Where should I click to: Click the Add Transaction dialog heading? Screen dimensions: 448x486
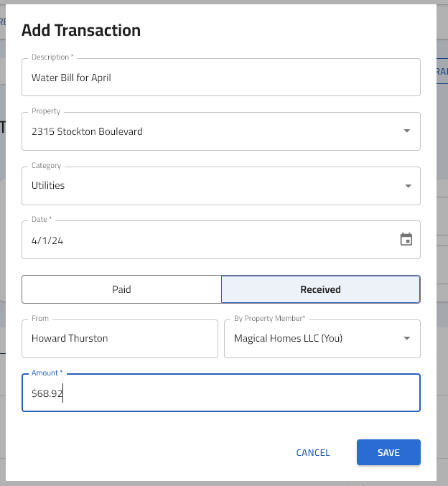click(x=81, y=30)
